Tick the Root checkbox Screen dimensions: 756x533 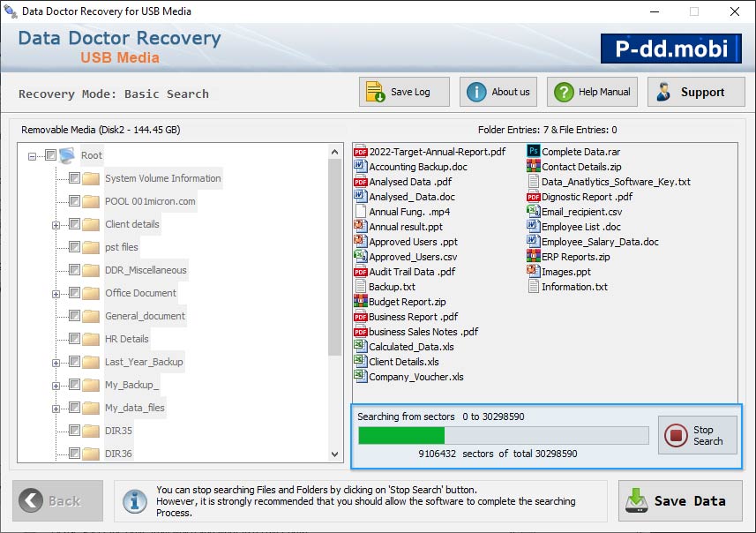(50, 154)
